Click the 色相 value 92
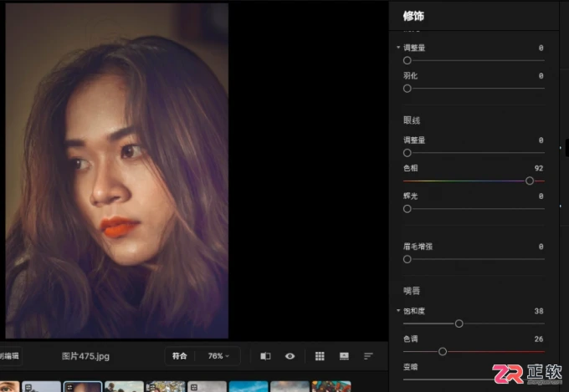Image resolution: width=569 pixels, height=392 pixels. pos(539,168)
